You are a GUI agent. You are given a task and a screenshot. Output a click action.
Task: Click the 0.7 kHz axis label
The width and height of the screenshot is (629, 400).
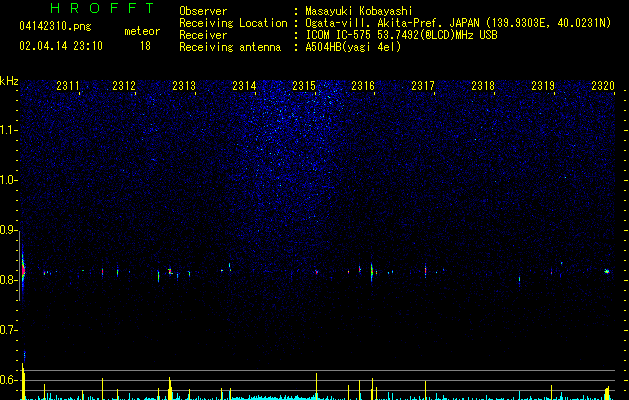tap(9, 330)
